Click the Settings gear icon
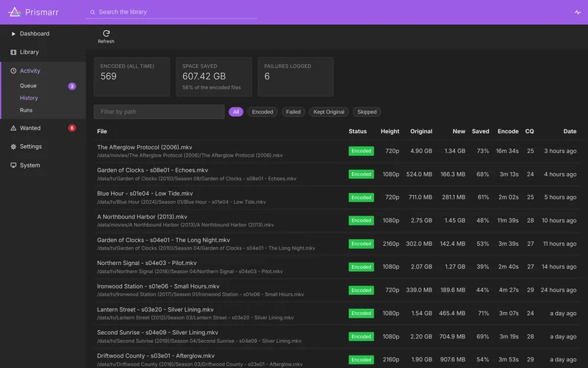Image resolution: width=588 pixels, height=368 pixels. 13,146
